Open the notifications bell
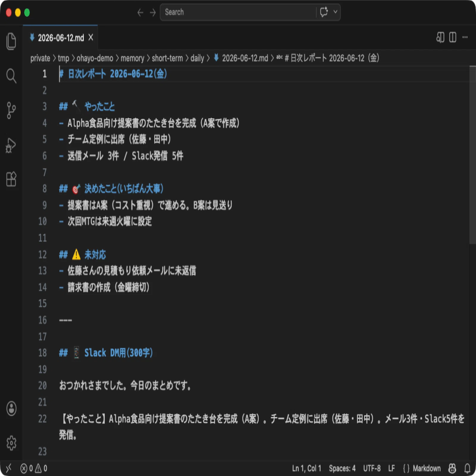 click(467, 468)
